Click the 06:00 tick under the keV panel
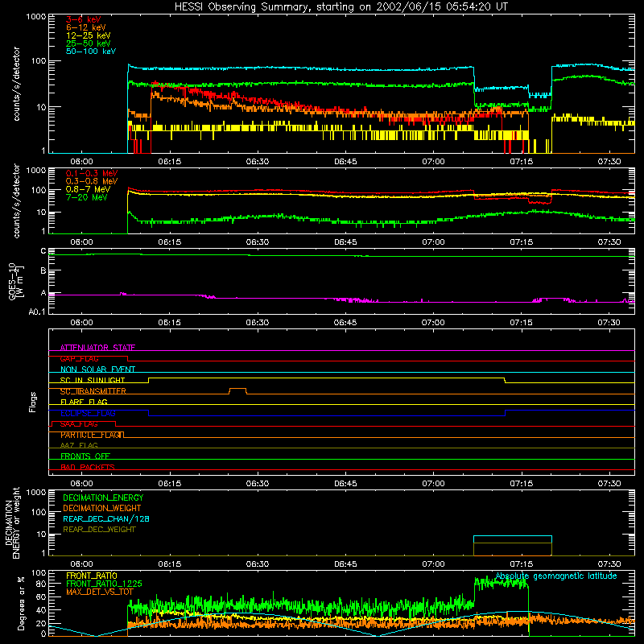Viewport: 644px width, 644px height. tap(81, 162)
